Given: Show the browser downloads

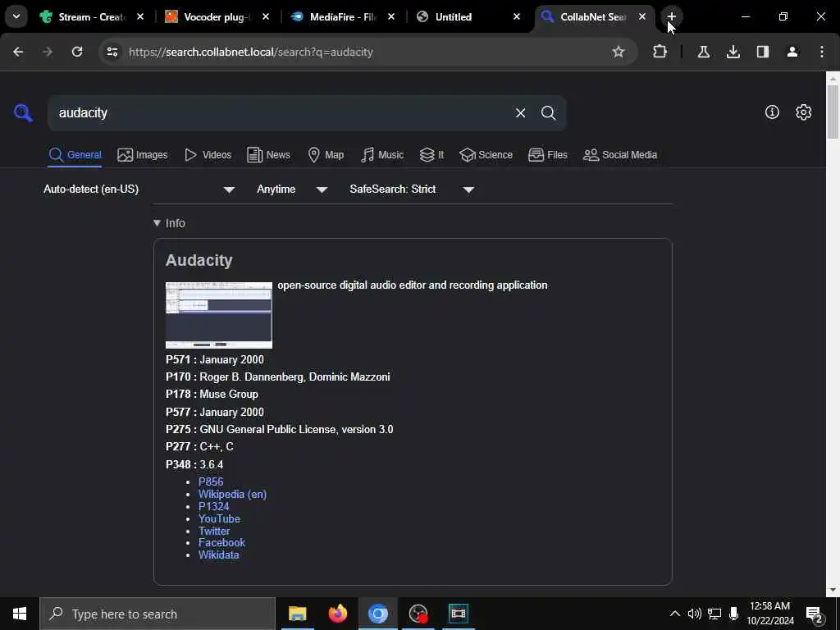Looking at the screenshot, I should (x=733, y=52).
